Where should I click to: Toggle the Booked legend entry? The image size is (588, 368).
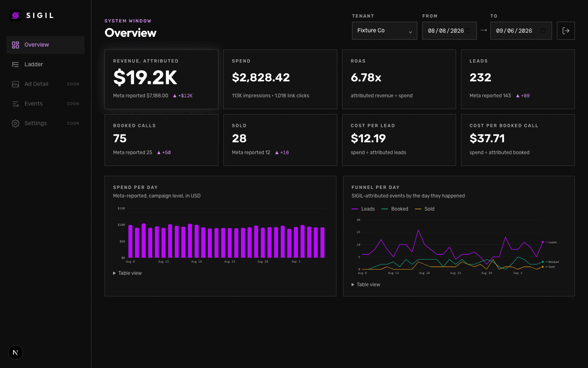[395, 209]
